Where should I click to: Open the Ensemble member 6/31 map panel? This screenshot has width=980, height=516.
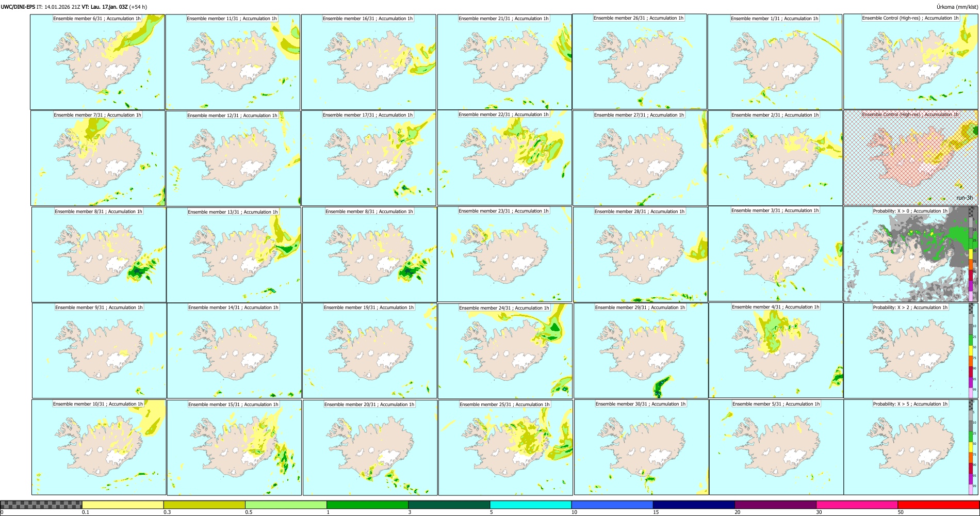[x=97, y=61]
